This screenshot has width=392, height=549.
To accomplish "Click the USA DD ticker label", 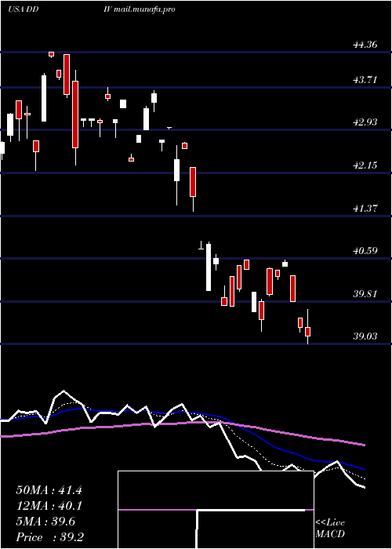I will (23, 9).
